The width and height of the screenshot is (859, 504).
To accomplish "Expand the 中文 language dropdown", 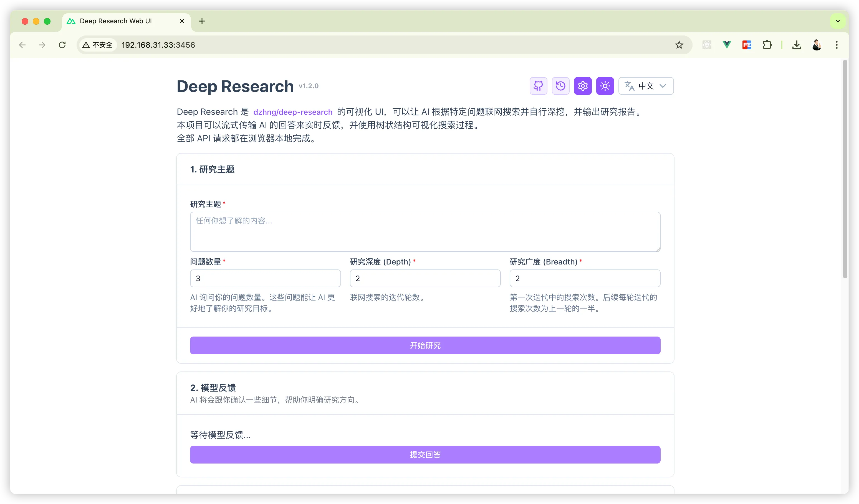I will [646, 86].
